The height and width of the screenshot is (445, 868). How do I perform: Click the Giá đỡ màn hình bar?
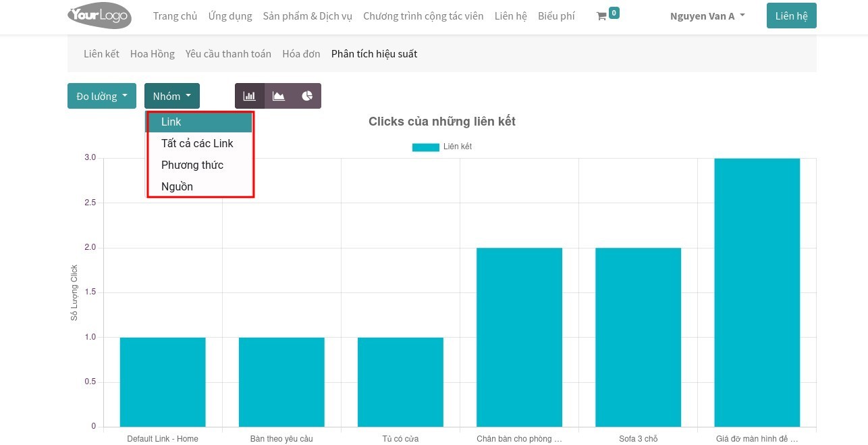pyautogui.click(x=757, y=292)
